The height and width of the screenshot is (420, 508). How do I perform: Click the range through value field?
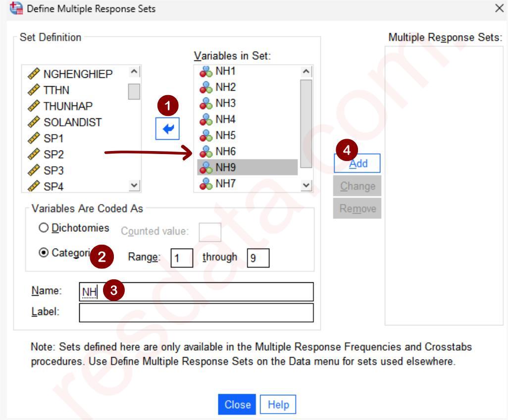point(257,258)
